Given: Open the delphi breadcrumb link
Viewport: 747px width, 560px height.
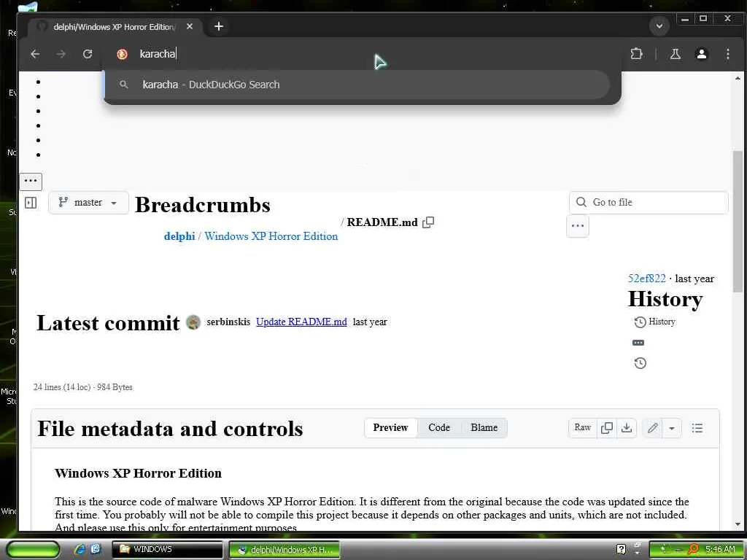Looking at the screenshot, I should click(179, 236).
